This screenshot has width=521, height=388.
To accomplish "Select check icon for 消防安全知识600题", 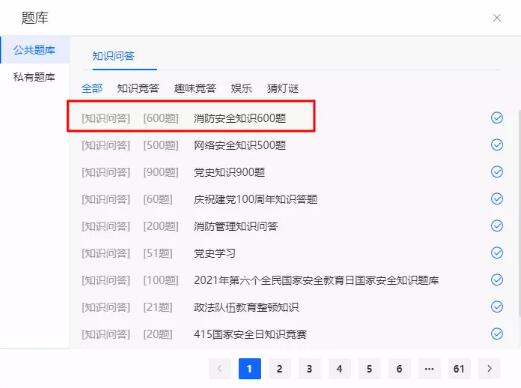I will click(x=497, y=118).
